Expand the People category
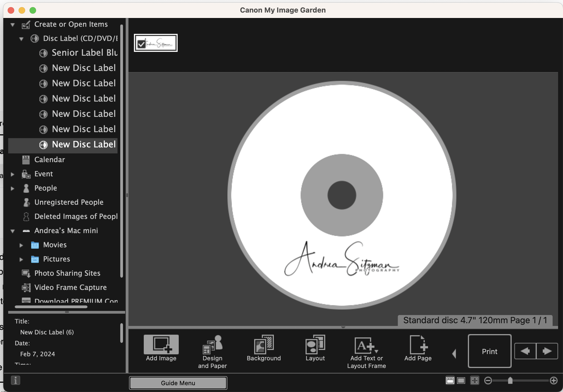The height and width of the screenshot is (392, 563). tap(12, 188)
